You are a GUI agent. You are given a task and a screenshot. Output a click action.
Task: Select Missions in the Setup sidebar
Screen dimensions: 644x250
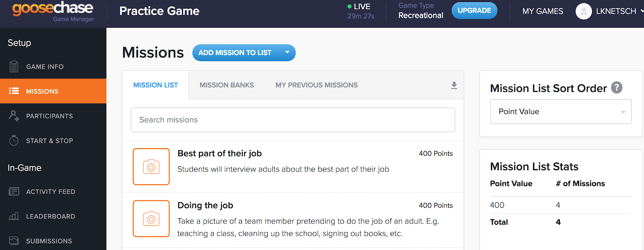42,91
